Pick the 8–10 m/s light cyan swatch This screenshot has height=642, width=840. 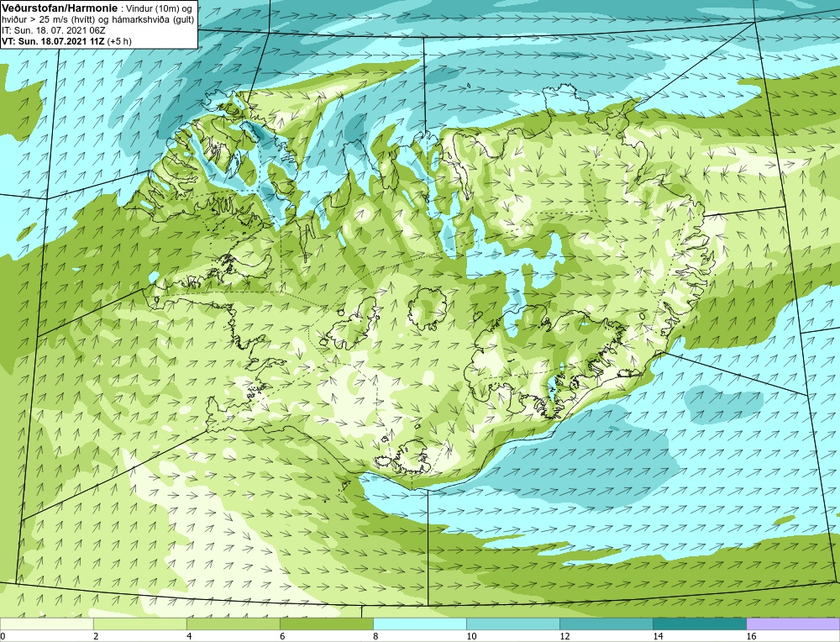[419, 624]
